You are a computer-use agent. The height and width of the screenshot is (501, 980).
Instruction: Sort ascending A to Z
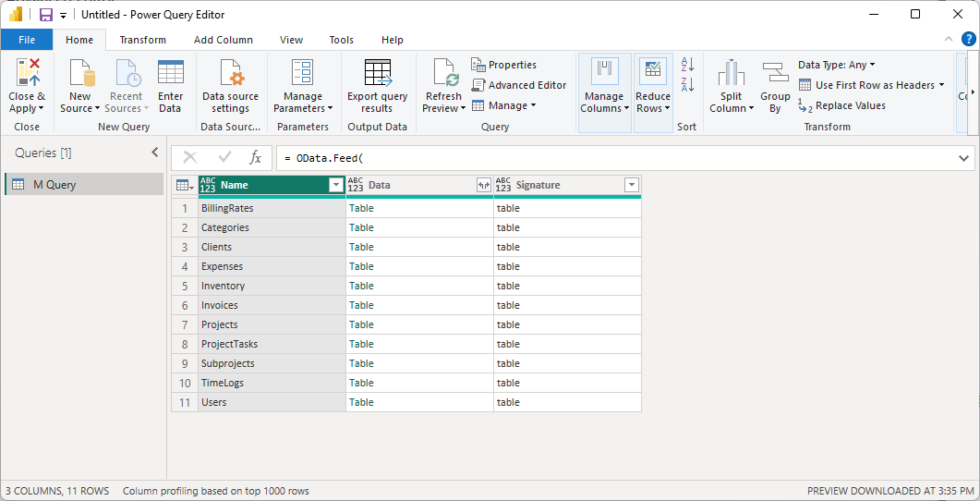pyautogui.click(x=687, y=65)
